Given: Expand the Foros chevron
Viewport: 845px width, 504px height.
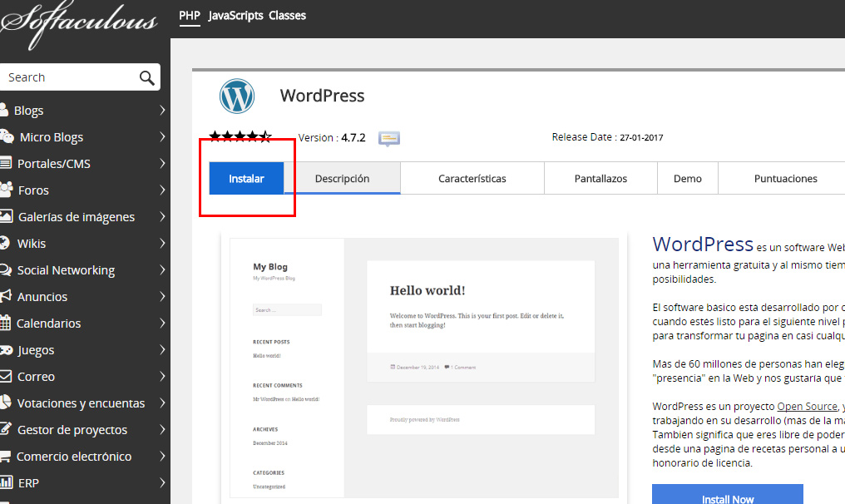Looking at the screenshot, I should tap(162, 190).
